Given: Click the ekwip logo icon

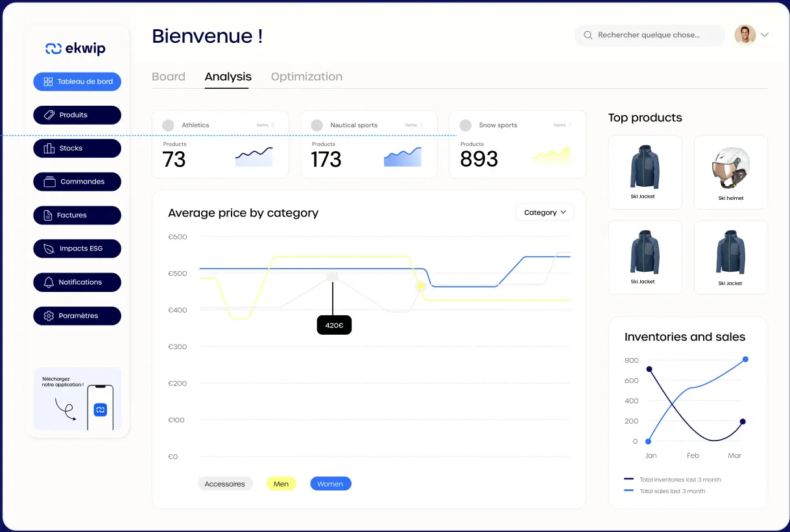Looking at the screenshot, I should 53,49.
